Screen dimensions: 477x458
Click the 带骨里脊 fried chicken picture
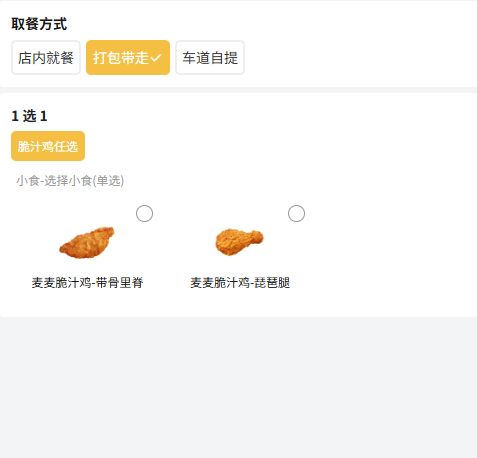coord(87,243)
